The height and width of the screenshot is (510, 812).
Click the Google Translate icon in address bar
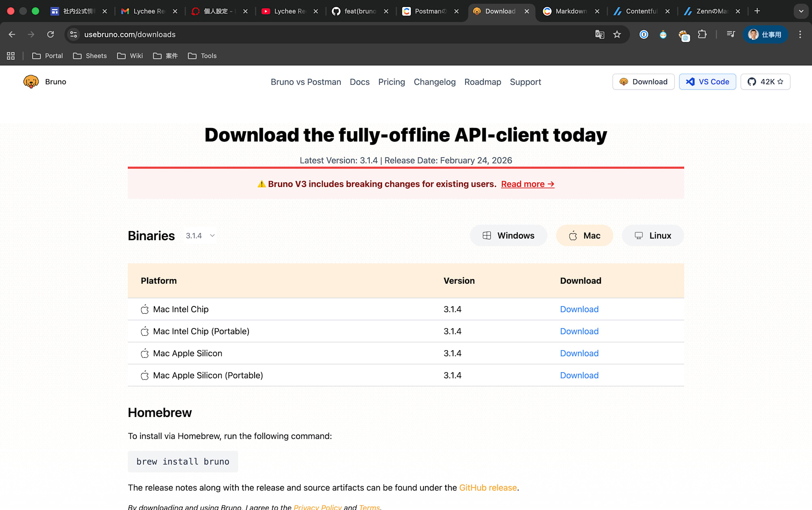(599, 35)
